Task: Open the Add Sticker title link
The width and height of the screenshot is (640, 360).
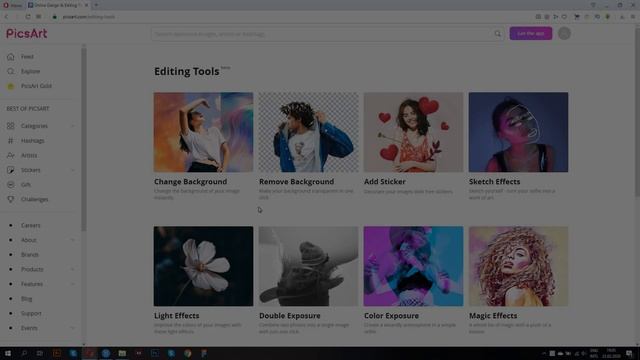Action: click(385, 182)
